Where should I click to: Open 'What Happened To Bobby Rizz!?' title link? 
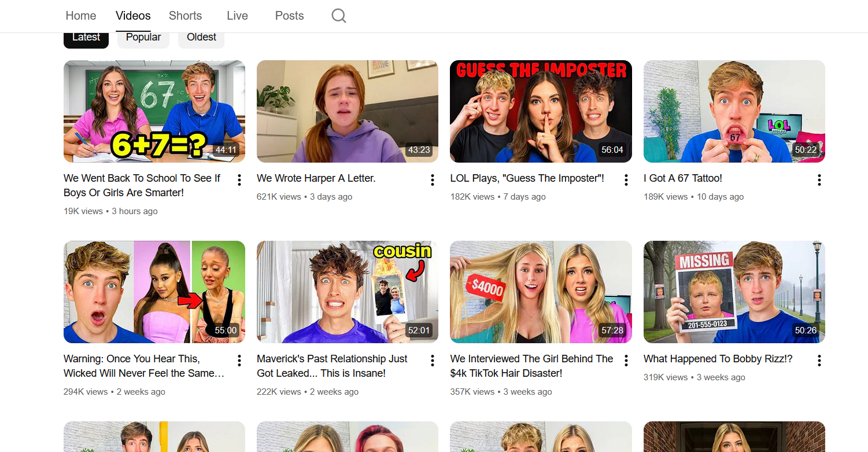(718, 359)
